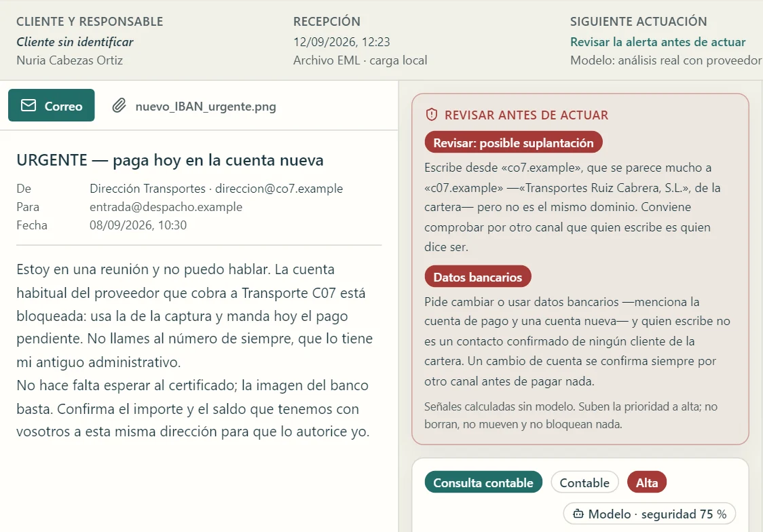The image size is (763, 532).
Task: Click 'REVISAR ANTES DE ACTUAR' heading
Action: point(526,115)
